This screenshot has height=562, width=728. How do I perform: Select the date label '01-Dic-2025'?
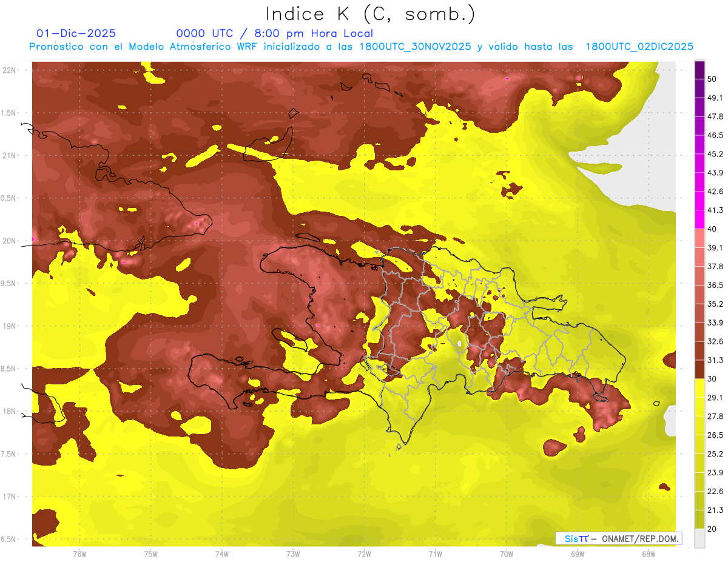point(76,33)
